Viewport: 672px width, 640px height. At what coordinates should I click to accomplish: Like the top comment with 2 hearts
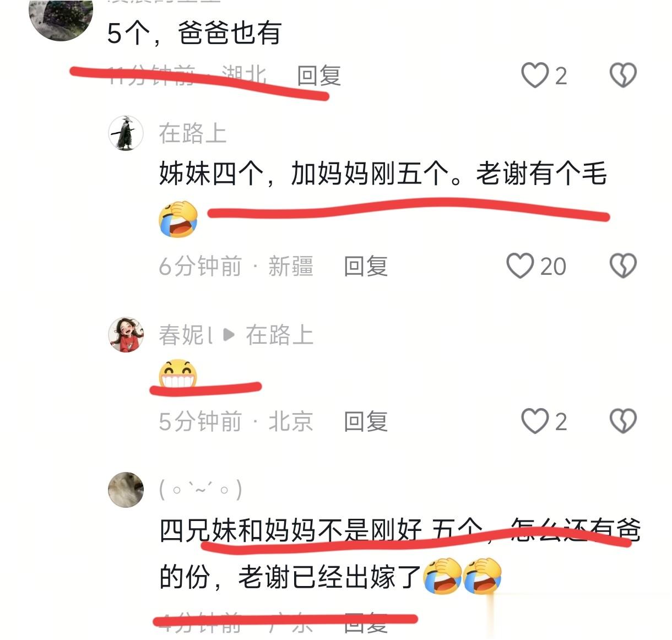(535, 75)
